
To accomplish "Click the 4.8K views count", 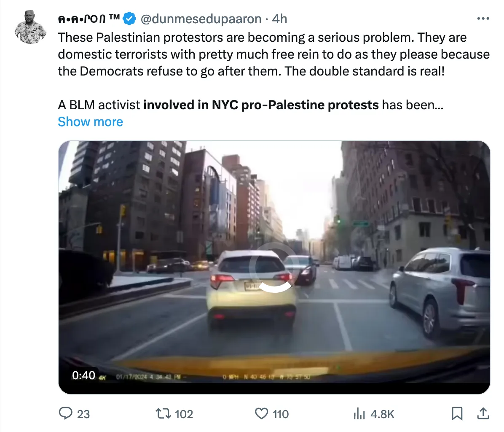I will (x=382, y=414).
